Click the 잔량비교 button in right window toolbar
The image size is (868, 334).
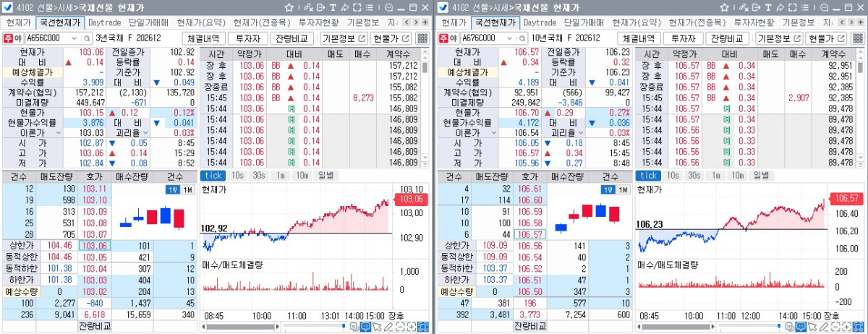click(728, 38)
